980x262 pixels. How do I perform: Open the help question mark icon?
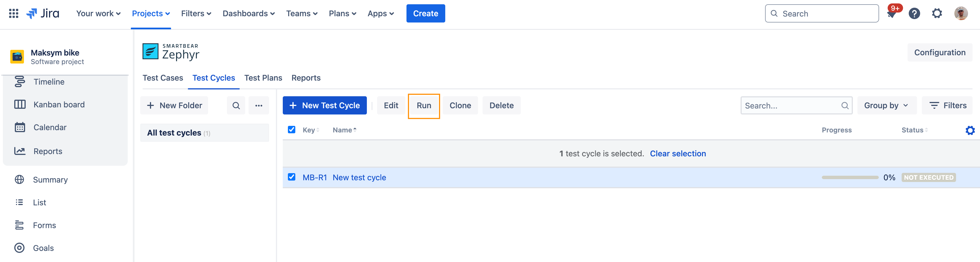pyautogui.click(x=914, y=14)
